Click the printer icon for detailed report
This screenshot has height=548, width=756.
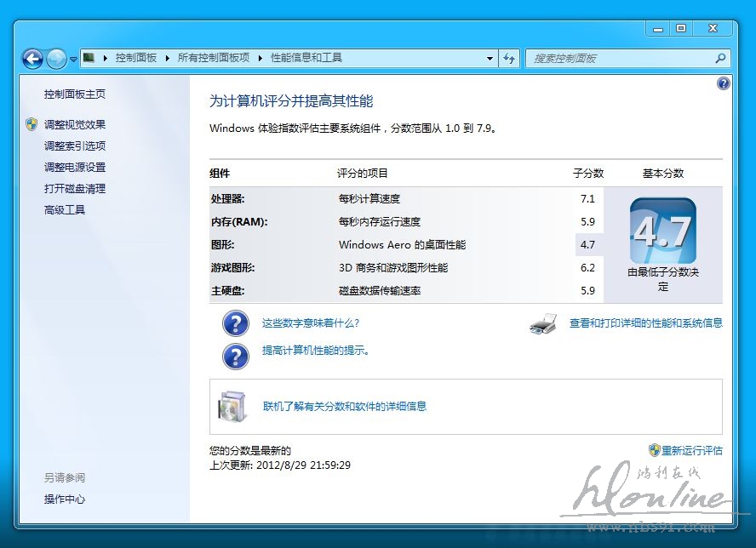pyautogui.click(x=542, y=323)
